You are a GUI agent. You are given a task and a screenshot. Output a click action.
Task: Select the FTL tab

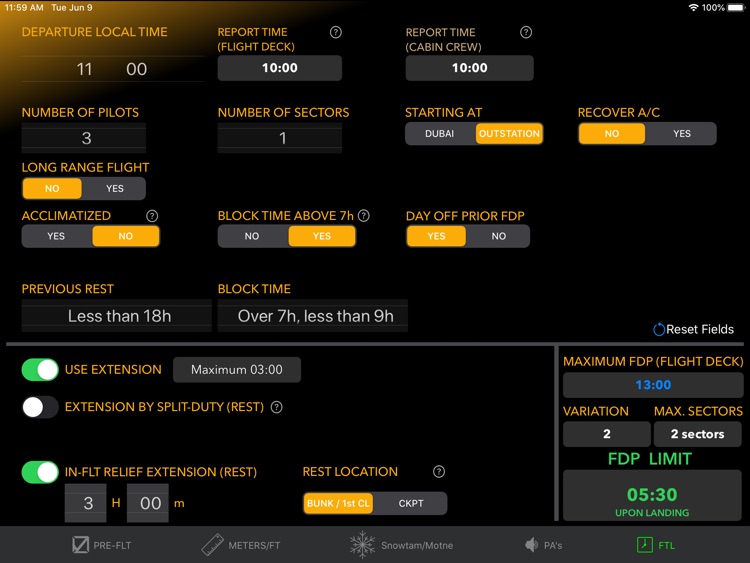656,545
